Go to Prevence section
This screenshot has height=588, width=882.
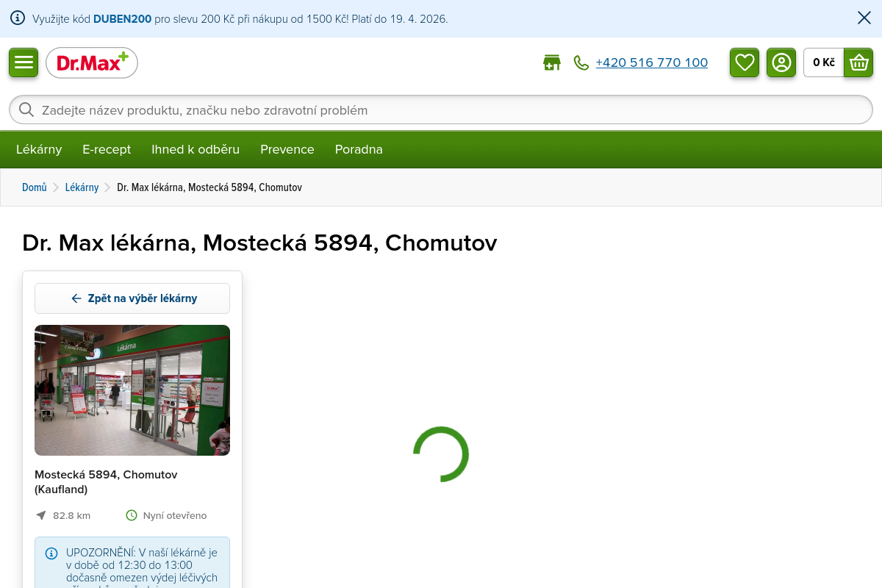coord(287,149)
